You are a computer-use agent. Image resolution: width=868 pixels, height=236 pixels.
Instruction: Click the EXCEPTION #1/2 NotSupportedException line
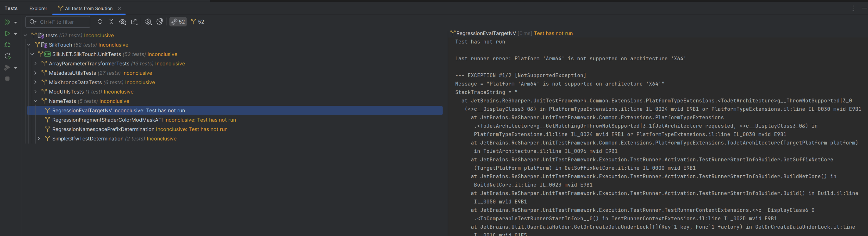click(521, 76)
